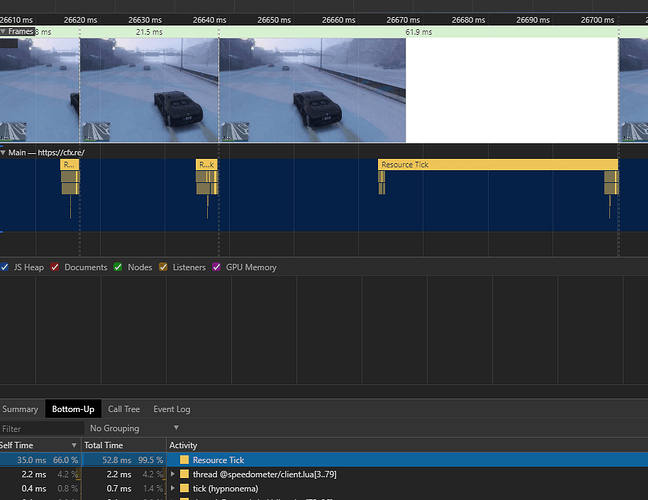The image size is (648, 500).
Task: Click the yellow icon beside thread @speedometer
Action: 184,474
